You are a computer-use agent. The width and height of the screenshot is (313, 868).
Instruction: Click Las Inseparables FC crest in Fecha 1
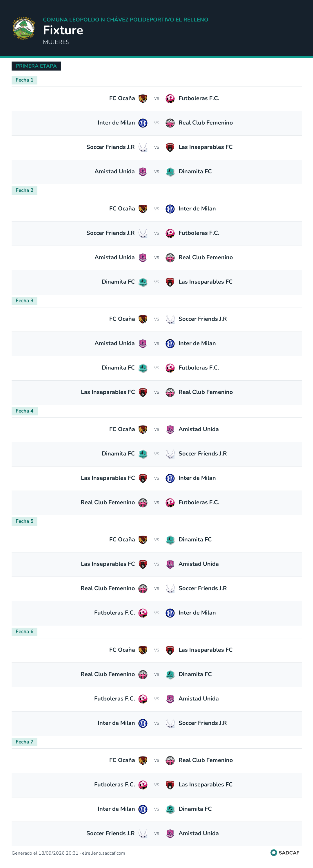pyautogui.click(x=170, y=147)
